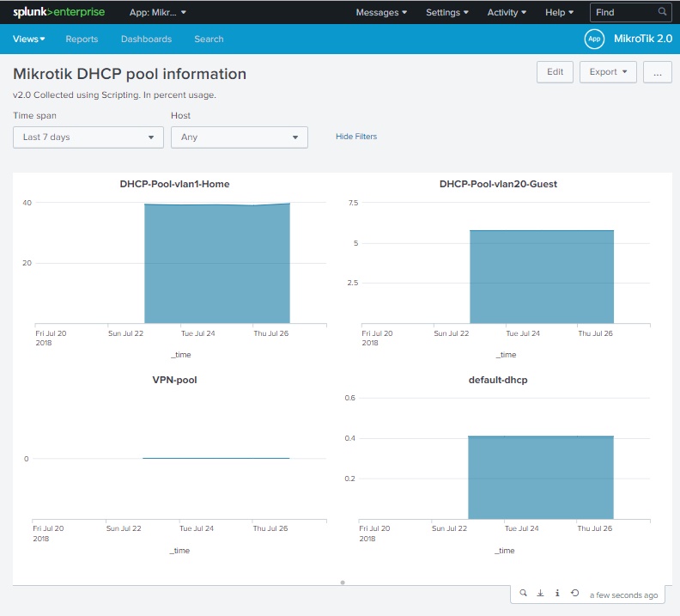Go to the Reports tab

pyautogui.click(x=82, y=39)
